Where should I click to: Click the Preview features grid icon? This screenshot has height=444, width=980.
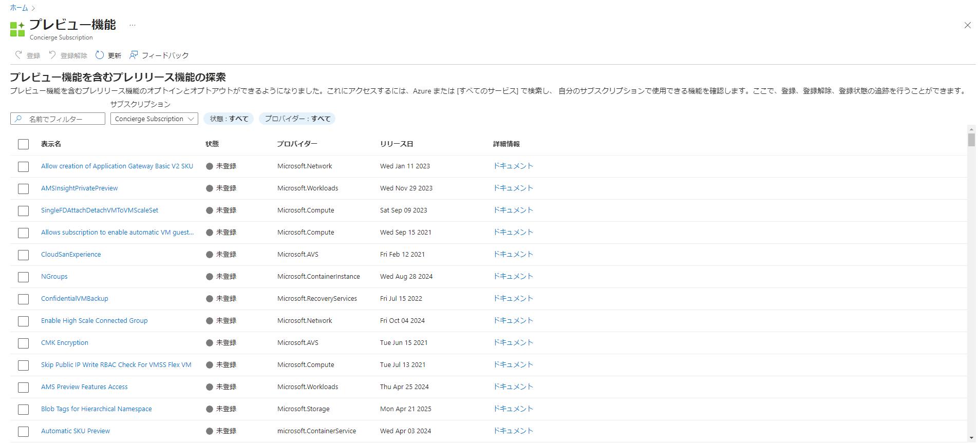click(x=17, y=29)
